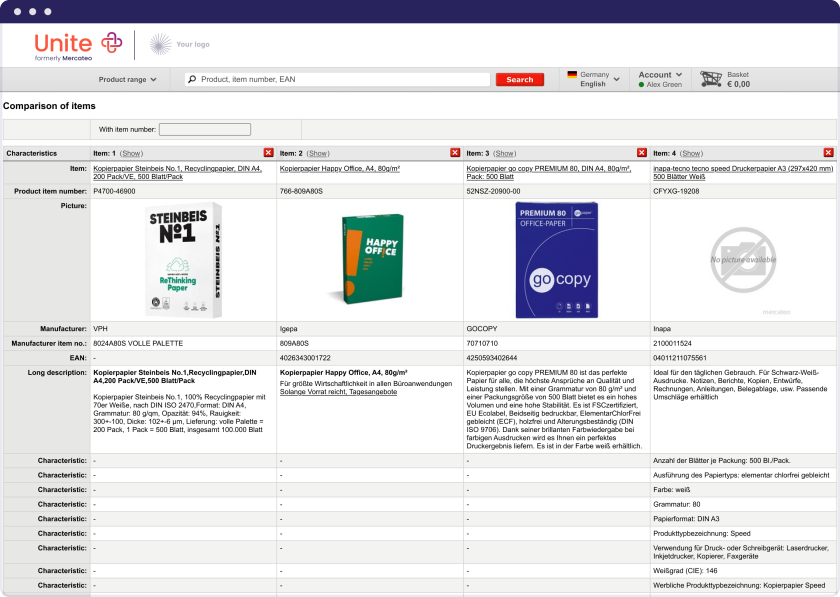Click the 'With item number' input field
The height and width of the screenshot is (597, 840).
pyautogui.click(x=204, y=129)
